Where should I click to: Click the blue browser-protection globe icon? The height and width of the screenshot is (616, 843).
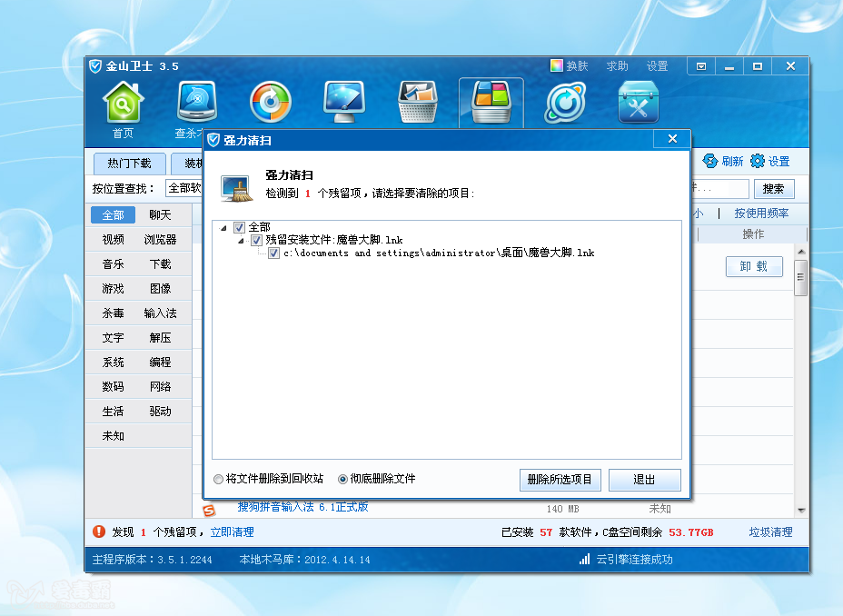[565, 102]
